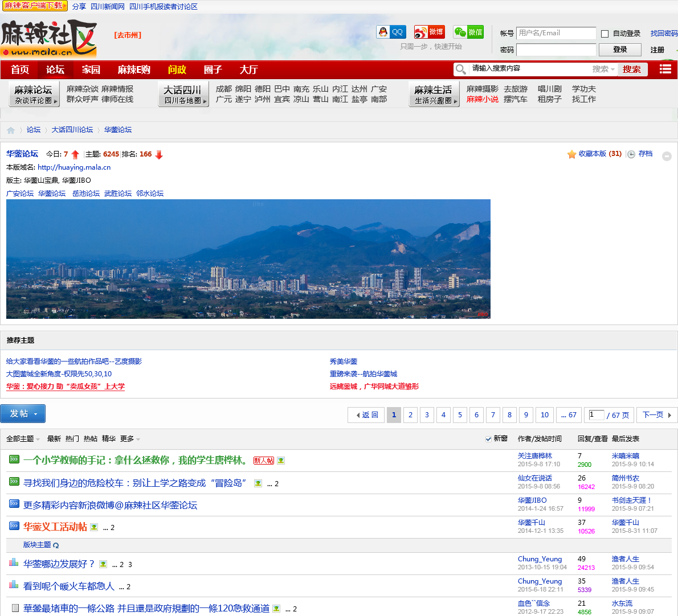Collapse forum info with round minus icon

(x=667, y=156)
